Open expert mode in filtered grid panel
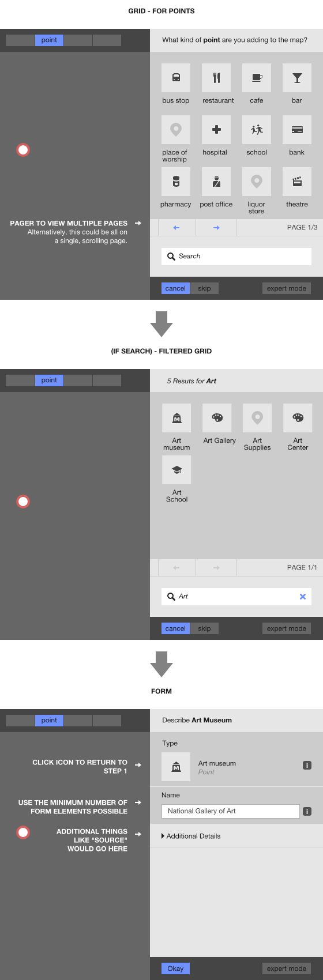This screenshot has width=323, height=980. click(287, 628)
